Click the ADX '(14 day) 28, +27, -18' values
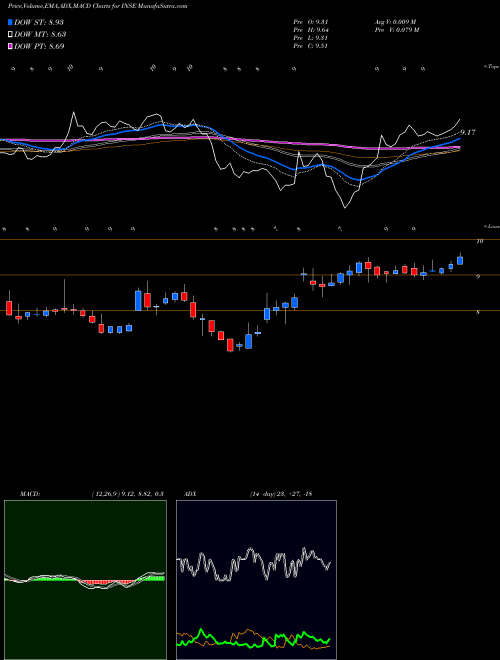Image resolution: width=500 pixels, height=660 pixels. (x=280, y=494)
